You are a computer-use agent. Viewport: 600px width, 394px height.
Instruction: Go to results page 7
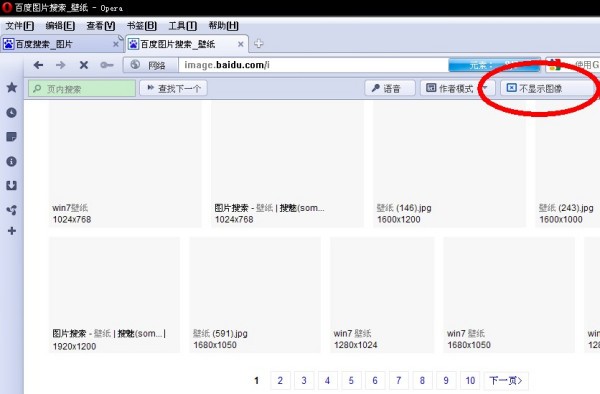coord(399,380)
